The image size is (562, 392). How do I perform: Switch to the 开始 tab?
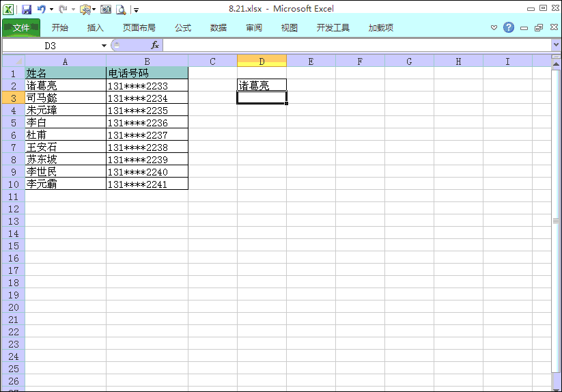[x=60, y=27]
